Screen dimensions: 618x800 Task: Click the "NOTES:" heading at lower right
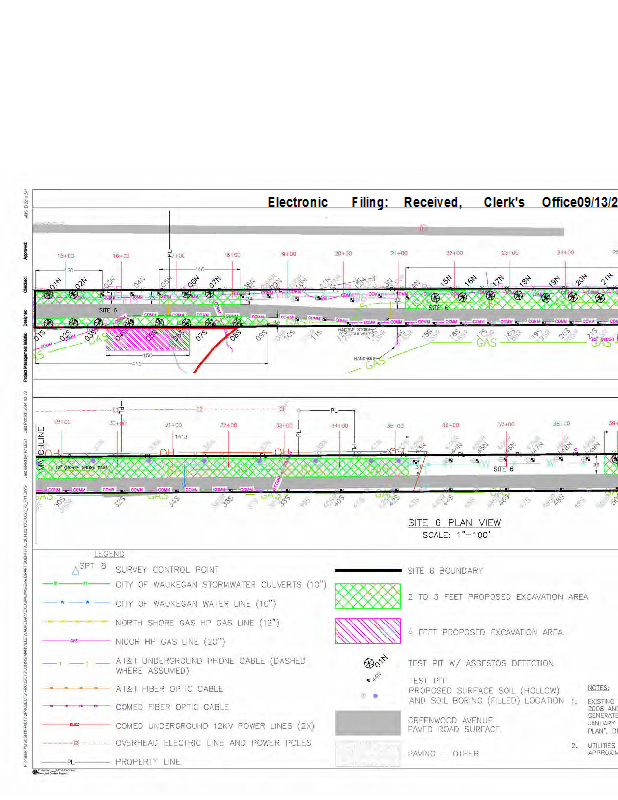(x=599, y=689)
